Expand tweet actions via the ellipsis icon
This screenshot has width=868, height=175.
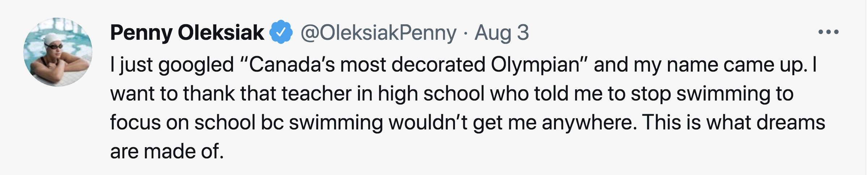[828, 32]
